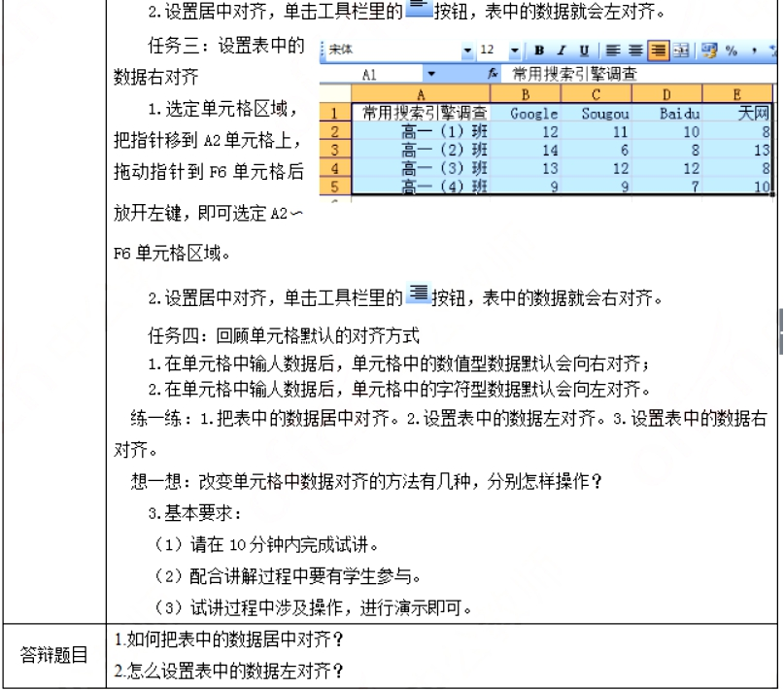The height and width of the screenshot is (690, 784).
Task: Click the 想一想 question line
Action: [366, 481]
